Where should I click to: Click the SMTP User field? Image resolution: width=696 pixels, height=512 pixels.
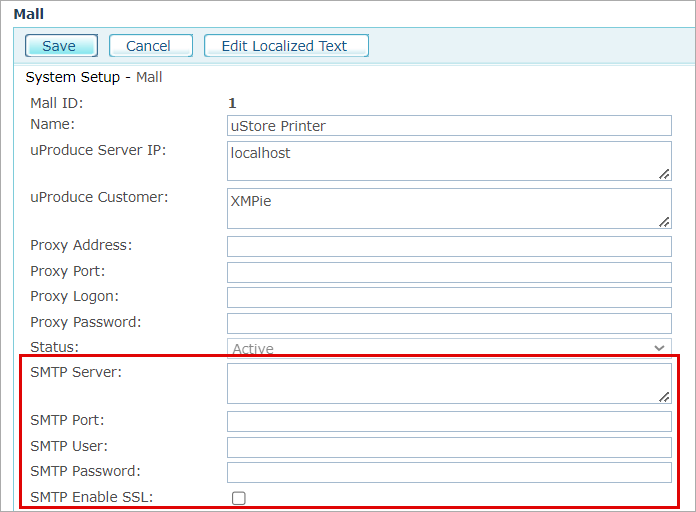coord(449,447)
